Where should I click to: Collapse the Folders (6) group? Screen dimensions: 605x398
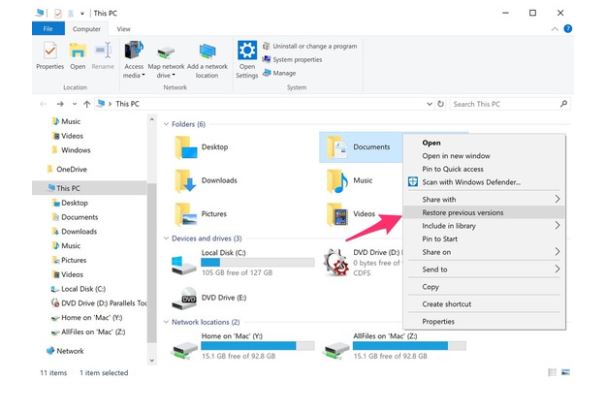tap(166, 124)
